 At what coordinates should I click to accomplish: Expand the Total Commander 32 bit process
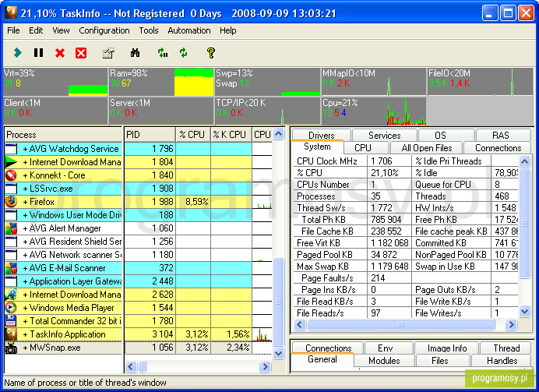click(x=25, y=321)
